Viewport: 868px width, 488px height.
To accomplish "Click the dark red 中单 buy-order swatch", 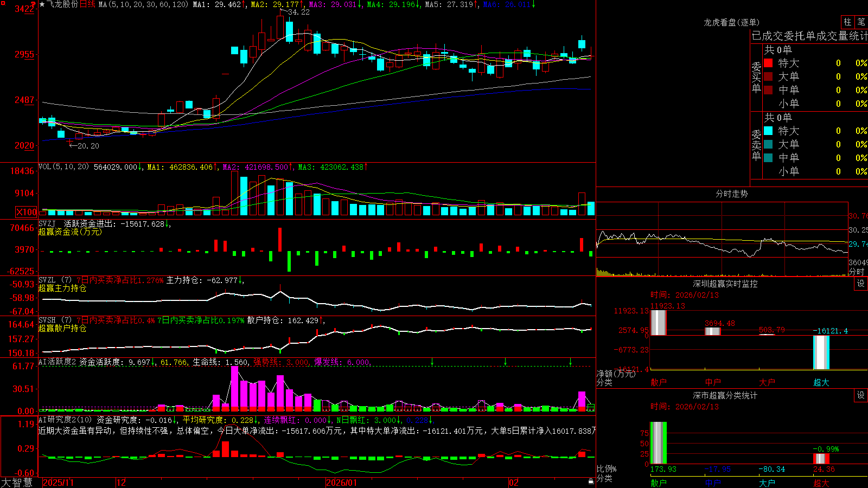I will (768, 90).
